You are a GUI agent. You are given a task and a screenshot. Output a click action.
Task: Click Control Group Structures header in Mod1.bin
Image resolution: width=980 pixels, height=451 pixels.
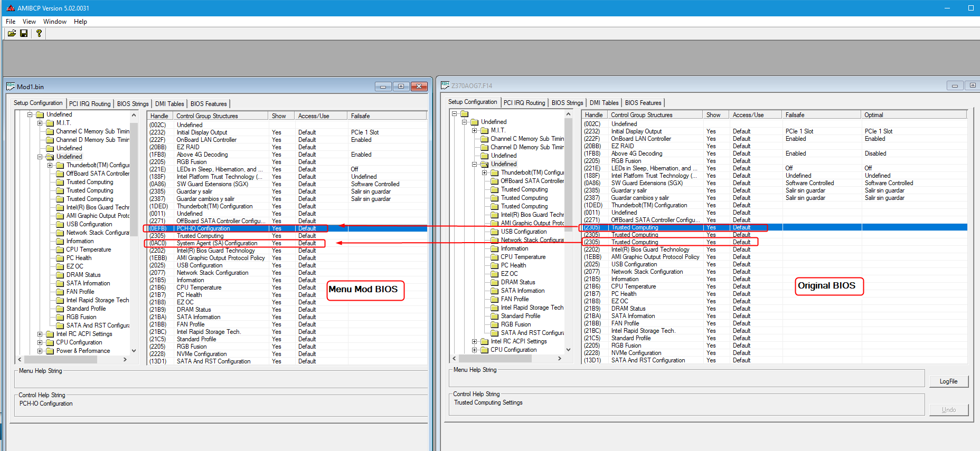pyautogui.click(x=221, y=116)
